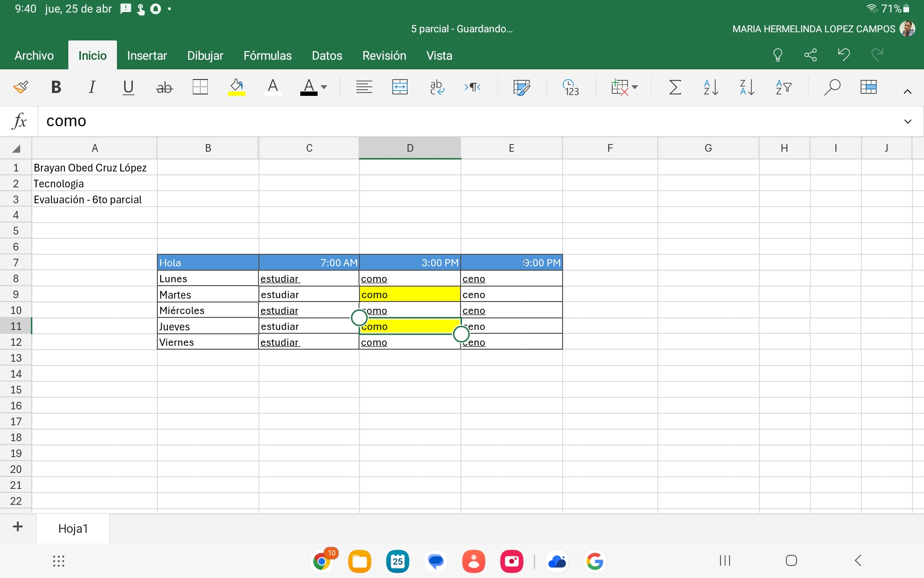The image size is (924, 578).
Task: Toggle underline formatting
Action: tap(128, 87)
